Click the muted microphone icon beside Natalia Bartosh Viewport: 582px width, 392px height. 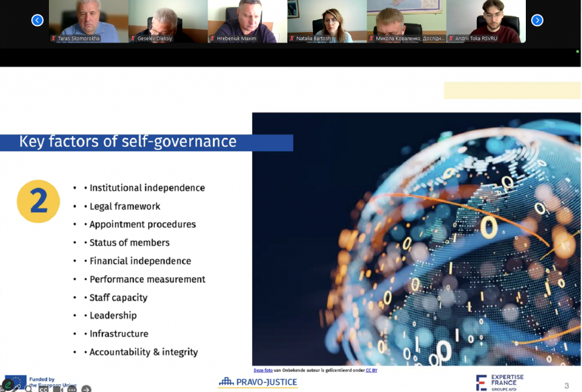[292, 39]
